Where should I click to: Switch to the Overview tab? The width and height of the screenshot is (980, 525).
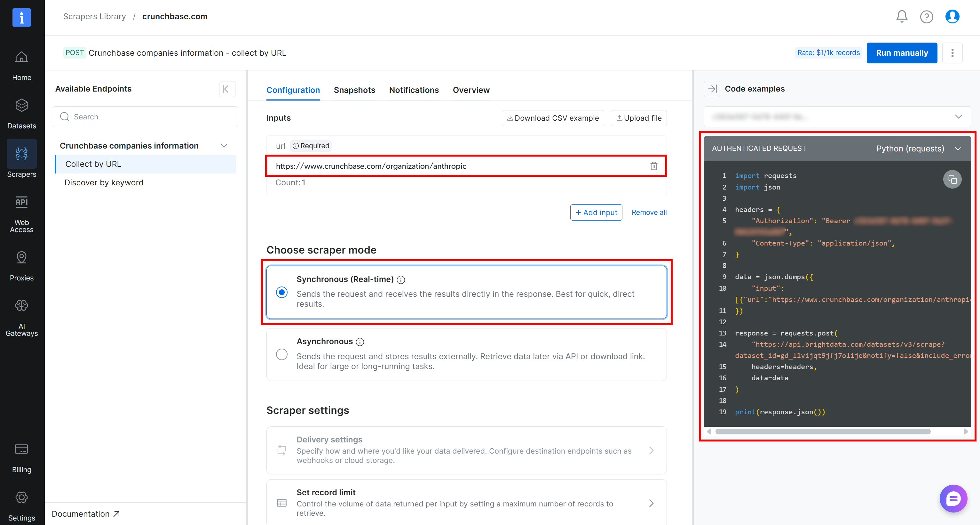pos(471,90)
